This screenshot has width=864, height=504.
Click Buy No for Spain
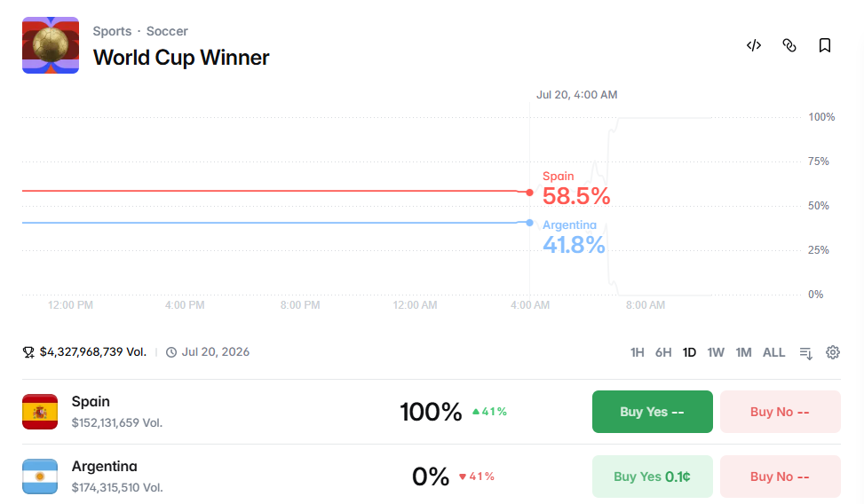point(781,412)
